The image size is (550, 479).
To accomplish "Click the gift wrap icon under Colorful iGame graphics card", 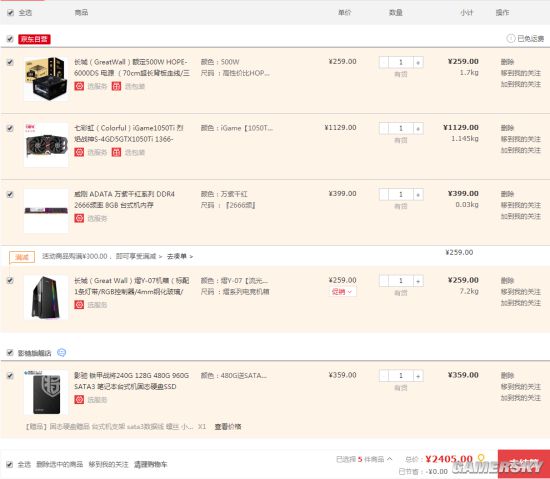I will (116, 152).
